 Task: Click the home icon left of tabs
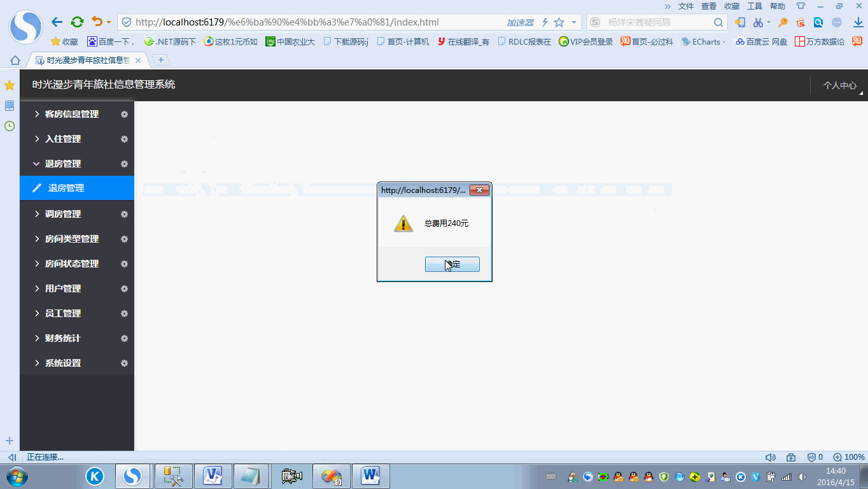coord(15,60)
